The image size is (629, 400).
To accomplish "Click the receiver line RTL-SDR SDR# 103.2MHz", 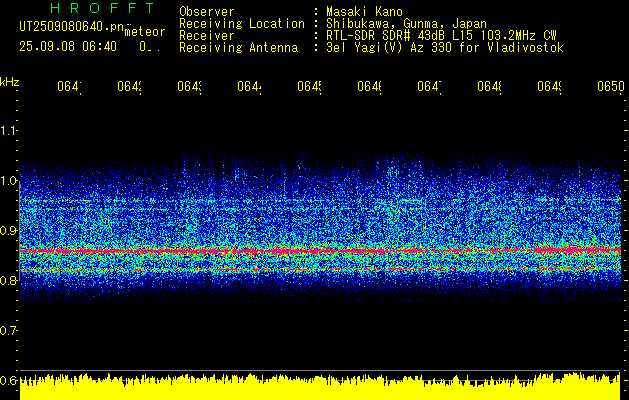I will [x=441, y=36].
